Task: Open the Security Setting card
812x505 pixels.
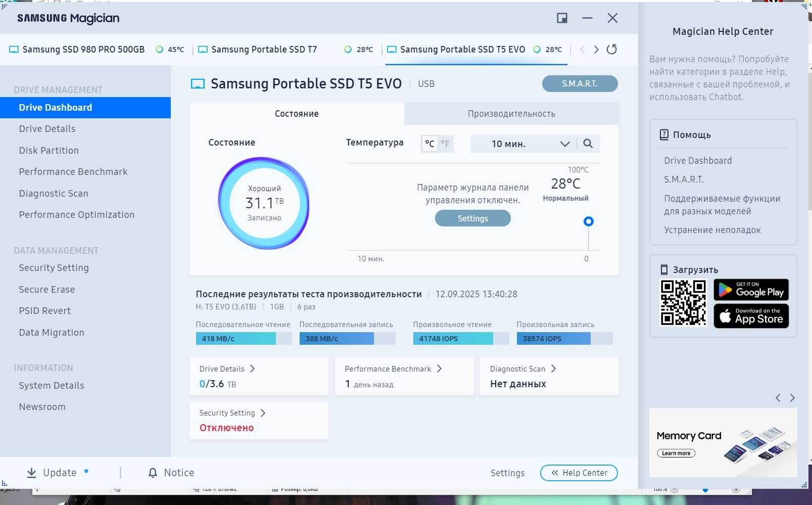Action: pos(259,420)
